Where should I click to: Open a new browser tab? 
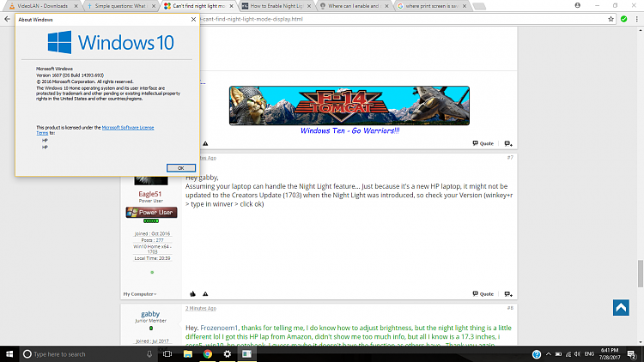(x=479, y=6)
